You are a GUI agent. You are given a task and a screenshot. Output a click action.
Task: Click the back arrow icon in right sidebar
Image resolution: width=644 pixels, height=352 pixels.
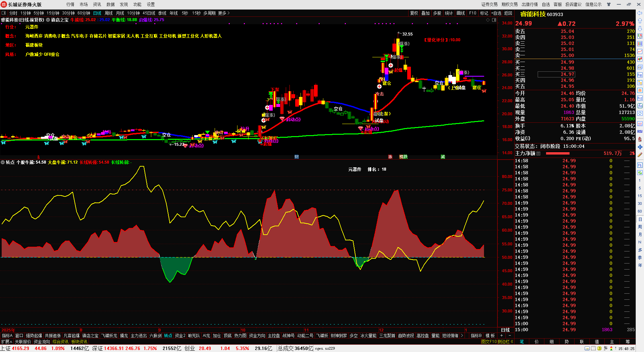(x=640, y=13)
